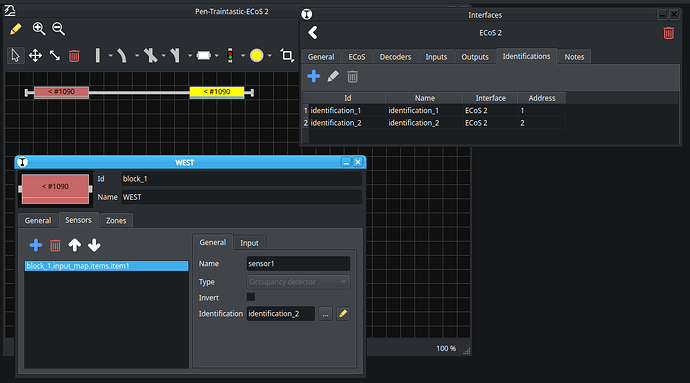Toggle edit mode with the pencil icon
690x383 pixels.
point(15,29)
